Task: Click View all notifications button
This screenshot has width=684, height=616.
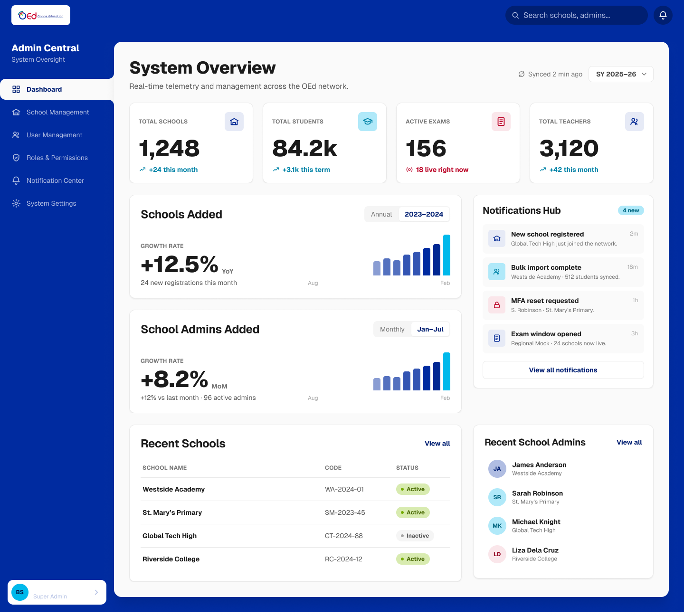Action: tap(563, 370)
